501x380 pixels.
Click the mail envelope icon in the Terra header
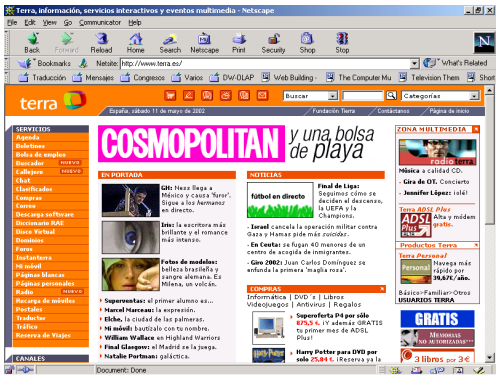coord(262,96)
